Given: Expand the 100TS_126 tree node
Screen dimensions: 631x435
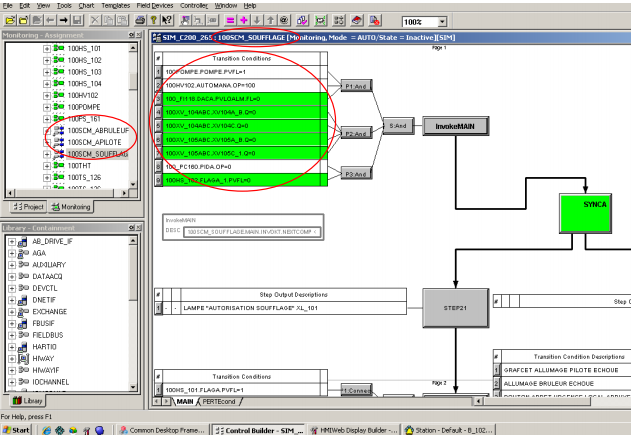Looking at the screenshot, I should 47,177.
